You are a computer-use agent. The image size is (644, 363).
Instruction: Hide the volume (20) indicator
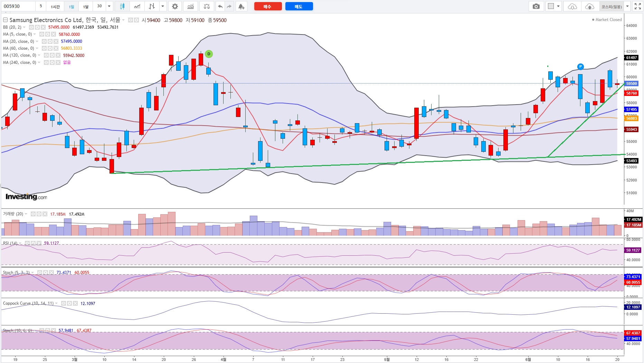coord(33,214)
